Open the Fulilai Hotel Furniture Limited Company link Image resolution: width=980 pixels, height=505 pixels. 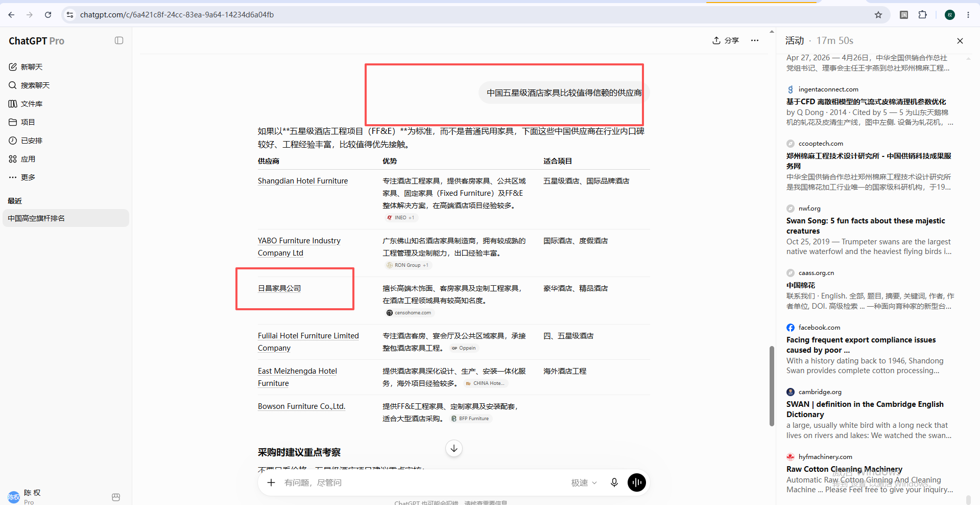[x=308, y=342]
